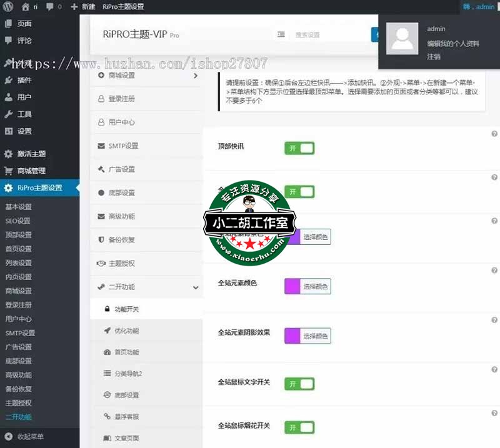Toggle the 顶部快讯 switch

(299, 148)
